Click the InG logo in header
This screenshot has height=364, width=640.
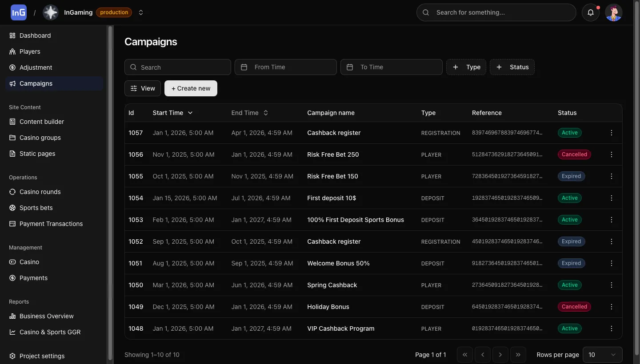pos(19,12)
